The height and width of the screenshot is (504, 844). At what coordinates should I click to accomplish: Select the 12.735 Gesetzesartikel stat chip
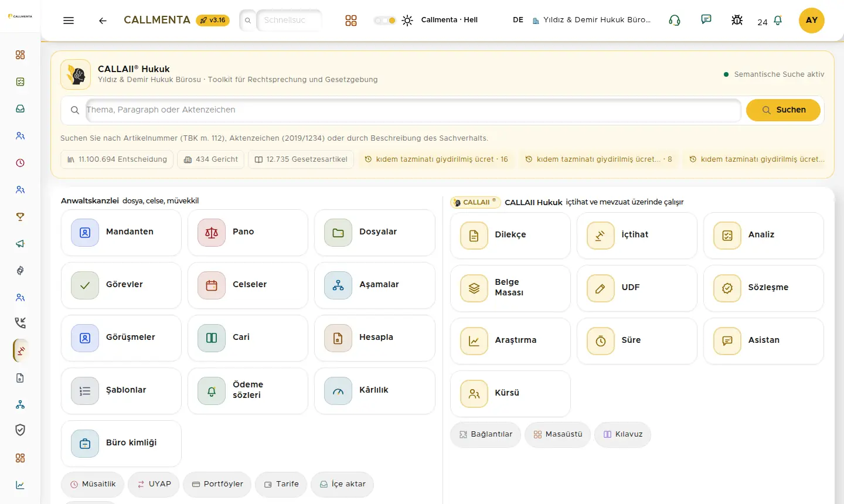[x=301, y=159]
